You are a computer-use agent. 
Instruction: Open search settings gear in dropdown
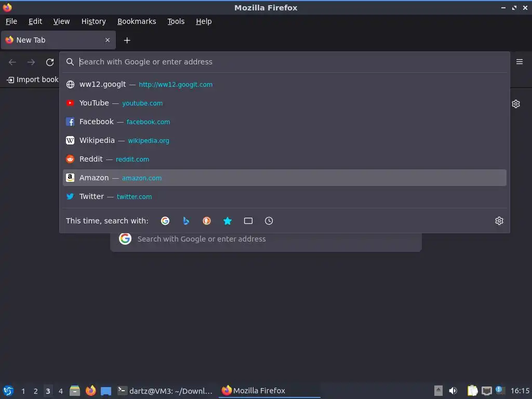(499, 221)
